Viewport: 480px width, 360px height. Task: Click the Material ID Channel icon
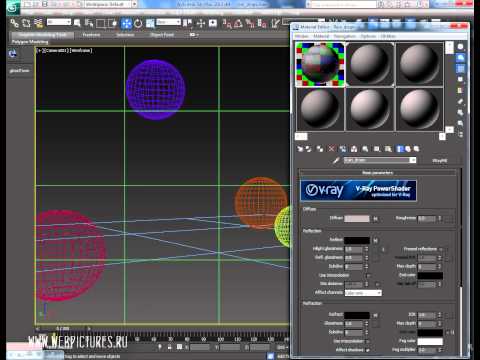377,149
